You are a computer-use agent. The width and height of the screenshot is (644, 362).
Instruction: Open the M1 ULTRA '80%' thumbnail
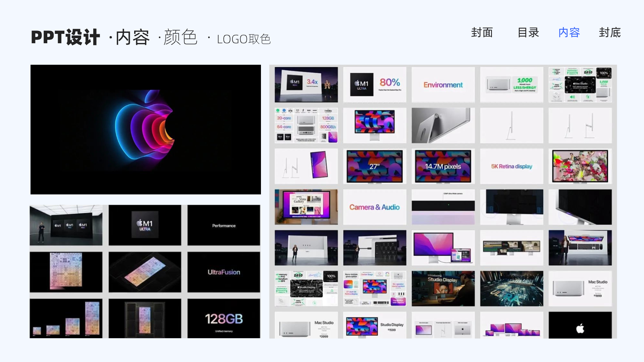coord(375,84)
